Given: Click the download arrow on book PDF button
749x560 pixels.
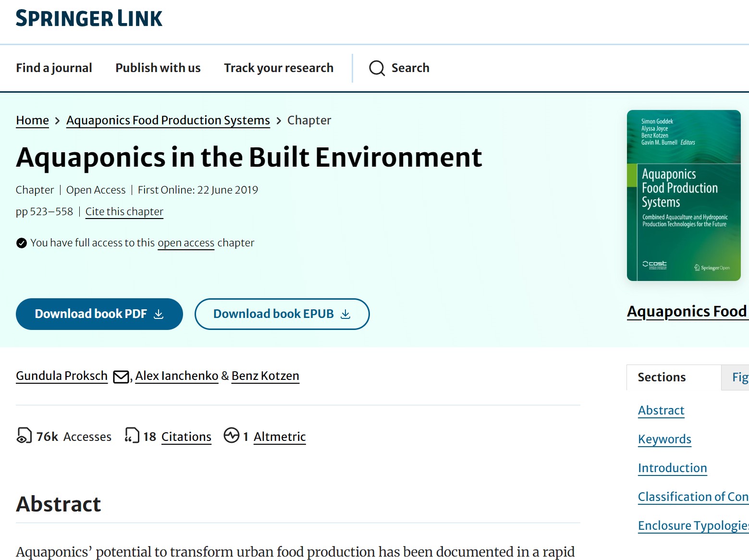Looking at the screenshot, I should click(159, 314).
